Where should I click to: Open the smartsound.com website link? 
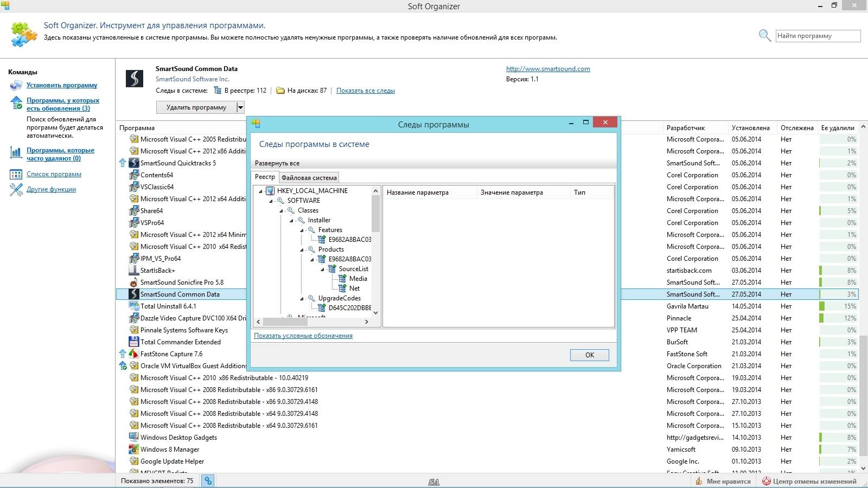click(x=548, y=69)
